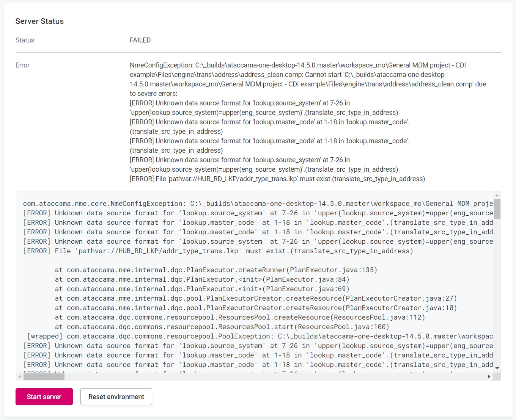The image size is (516, 420).
Task: Click stack line PlanExecutorCreator.java:10
Action: [x=256, y=308]
